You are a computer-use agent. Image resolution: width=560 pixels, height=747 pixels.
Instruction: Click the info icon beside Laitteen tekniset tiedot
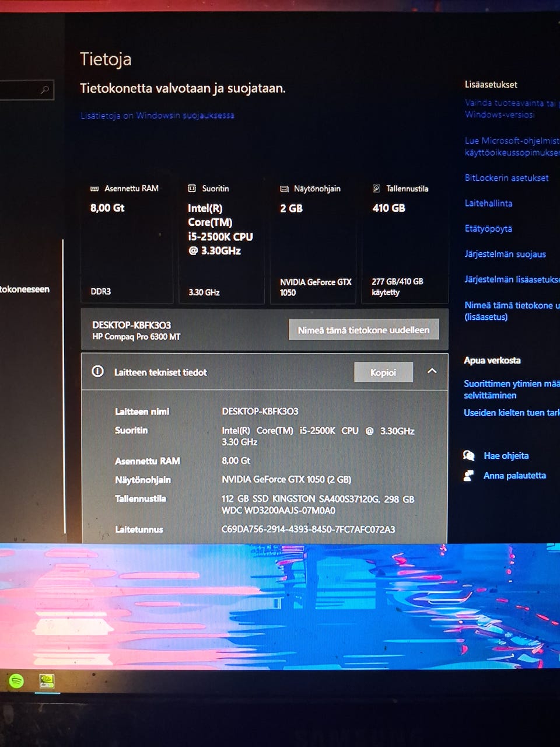pos(98,372)
